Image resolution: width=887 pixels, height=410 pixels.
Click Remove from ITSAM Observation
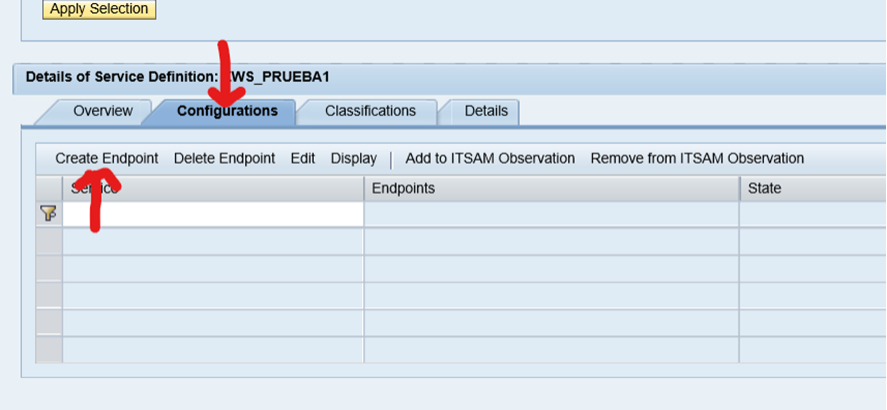click(x=697, y=158)
